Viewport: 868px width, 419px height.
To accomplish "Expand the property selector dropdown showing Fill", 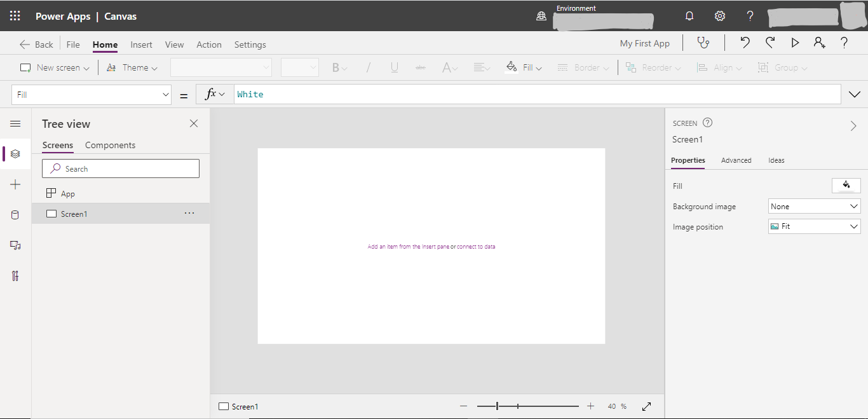I will click(x=92, y=95).
